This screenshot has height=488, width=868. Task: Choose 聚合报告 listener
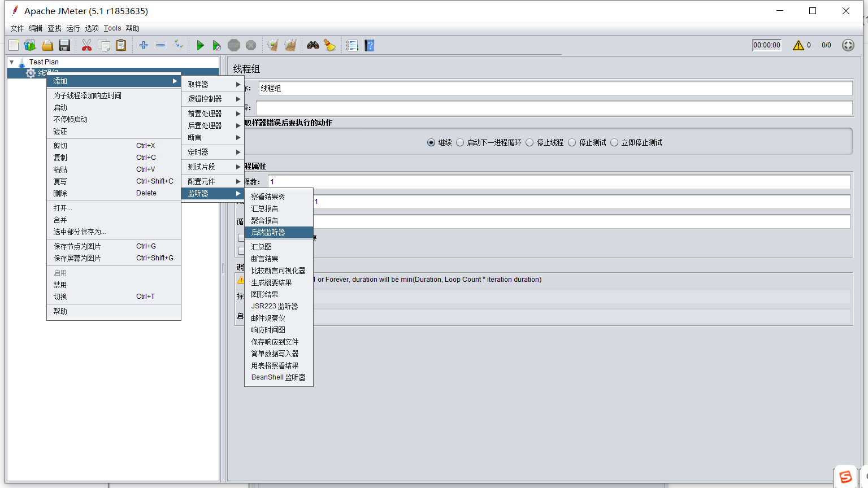279,220
